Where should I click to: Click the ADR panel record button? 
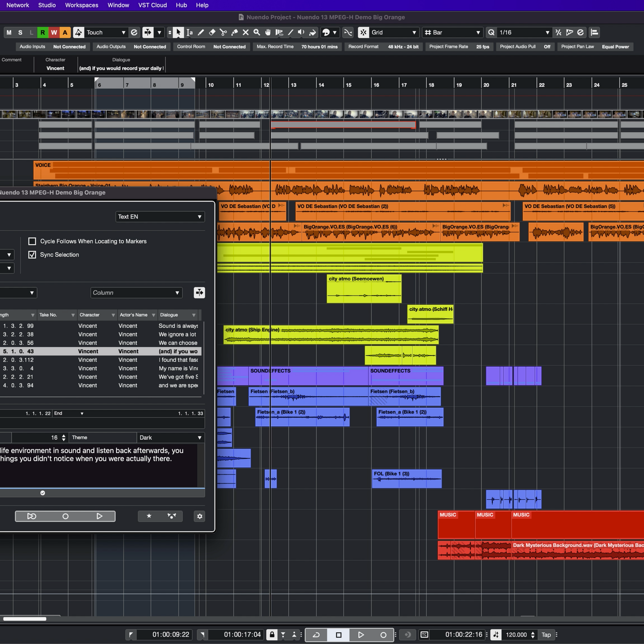click(x=65, y=516)
